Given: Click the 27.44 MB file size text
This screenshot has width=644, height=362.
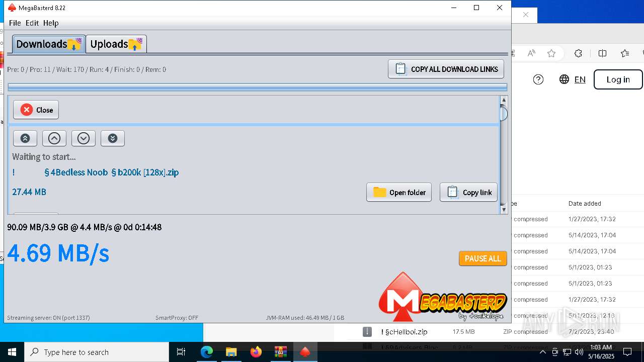Looking at the screenshot, I should [29, 192].
